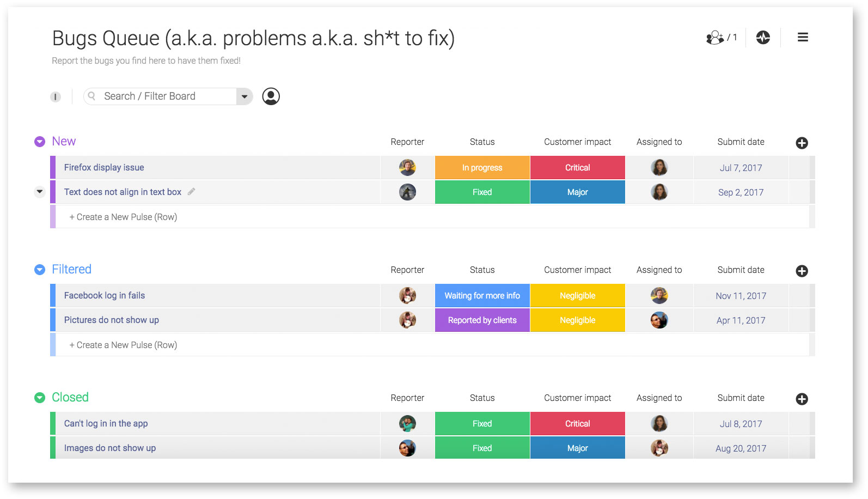
Task: Add a column to the New group
Action: (x=802, y=143)
